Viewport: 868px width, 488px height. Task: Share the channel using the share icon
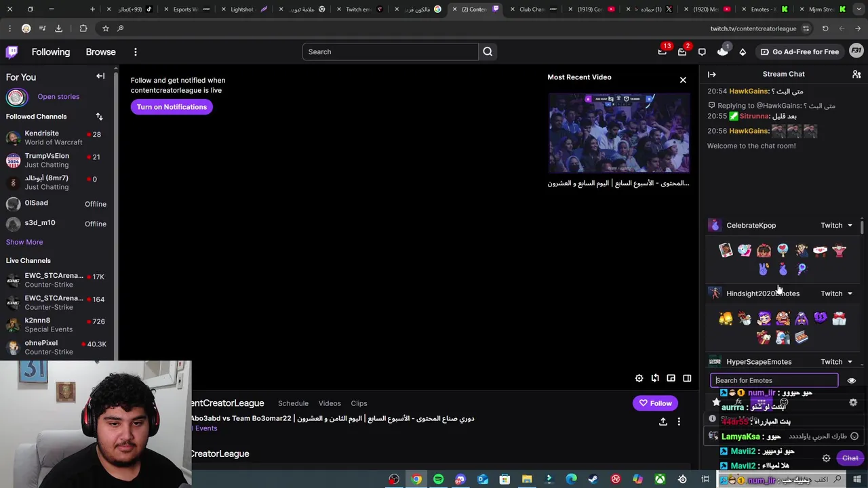[x=663, y=422]
